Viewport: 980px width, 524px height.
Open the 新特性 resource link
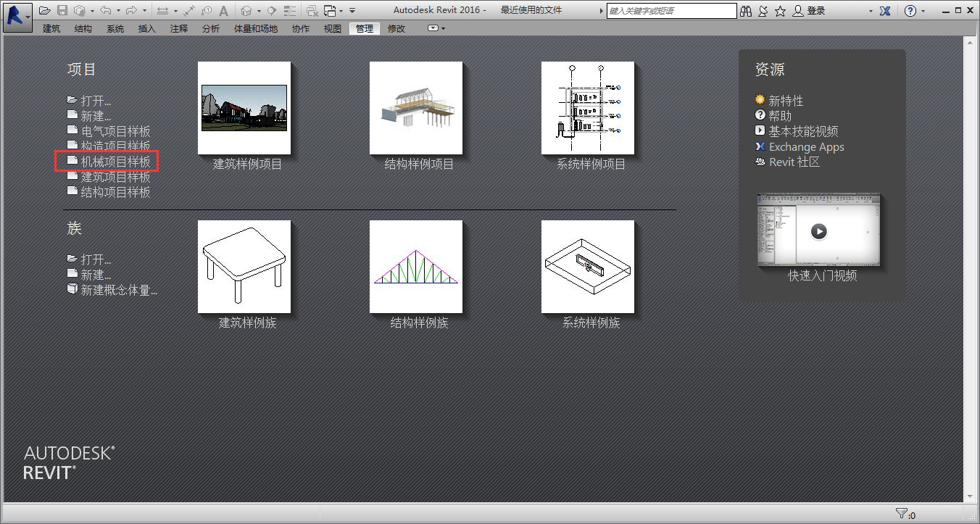pyautogui.click(x=786, y=101)
